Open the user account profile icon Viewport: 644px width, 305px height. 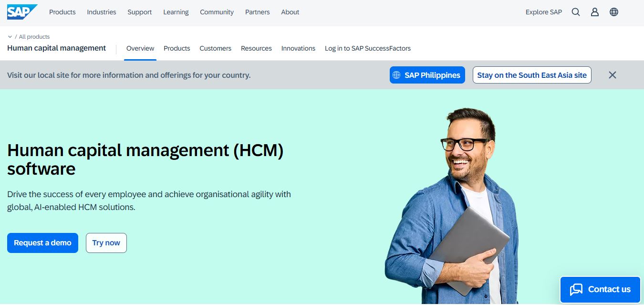[x=595, y=12]
